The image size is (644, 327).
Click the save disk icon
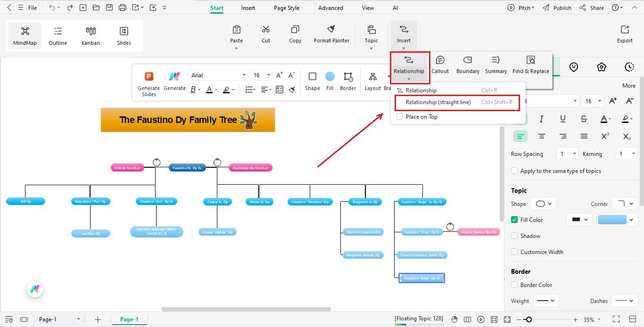click(x=109, y=8)
